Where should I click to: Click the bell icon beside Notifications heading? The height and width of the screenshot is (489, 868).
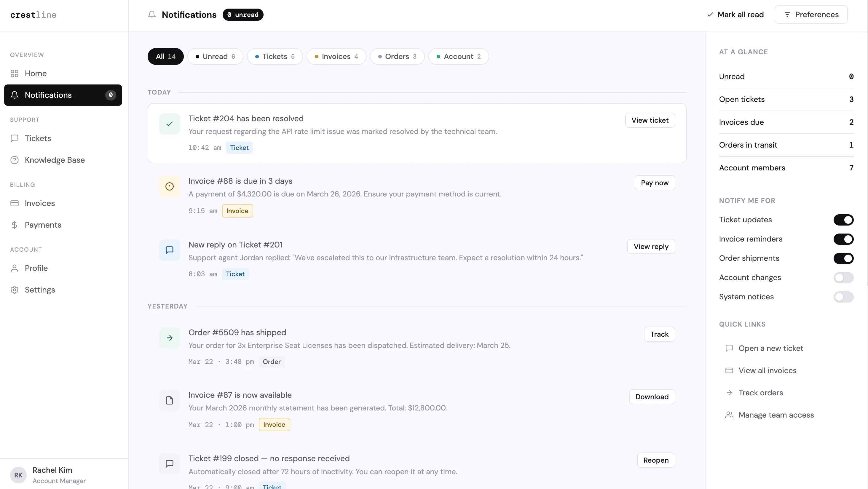coord(151,15)
